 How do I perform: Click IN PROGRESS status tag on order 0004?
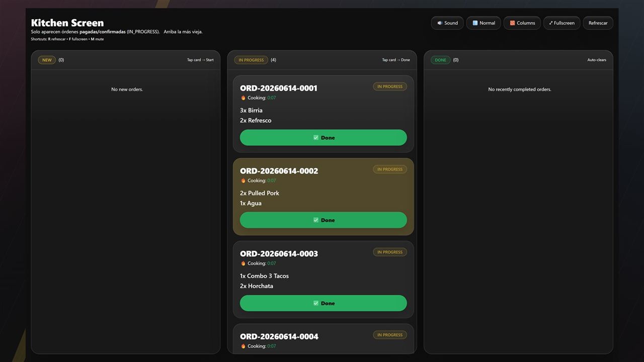390,335
